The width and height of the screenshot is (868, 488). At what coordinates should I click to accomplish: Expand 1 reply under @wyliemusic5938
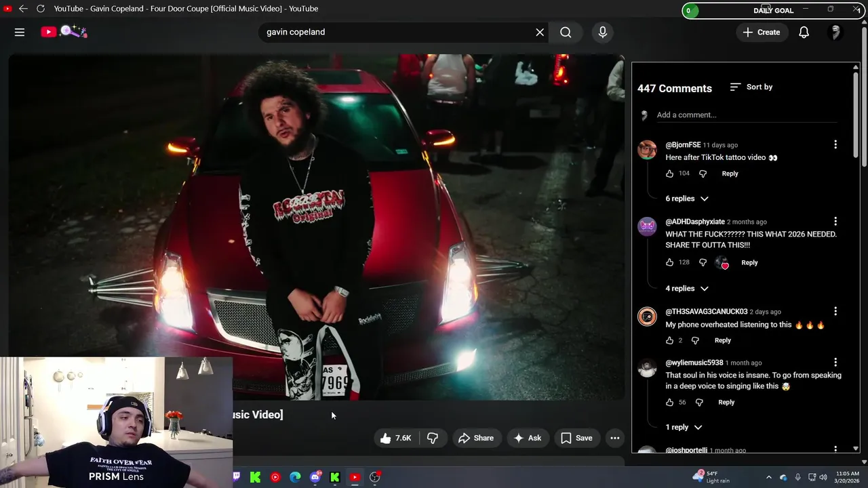tap(684, 427)
